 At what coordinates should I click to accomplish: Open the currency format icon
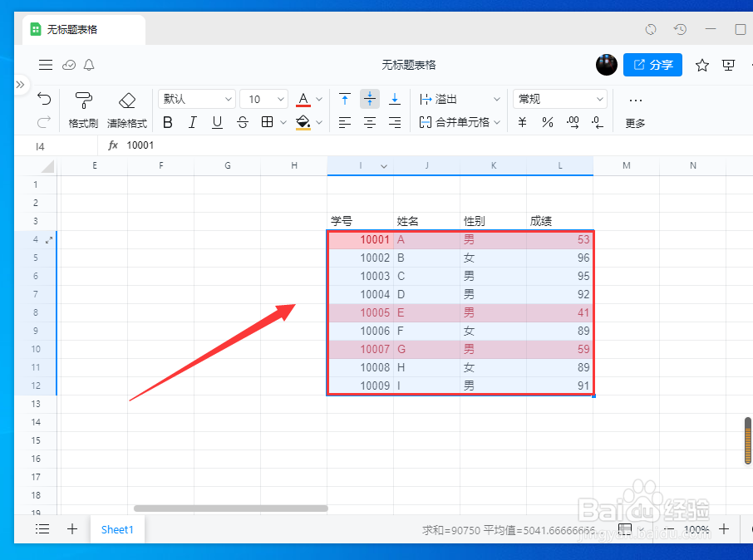click(521, 122)
